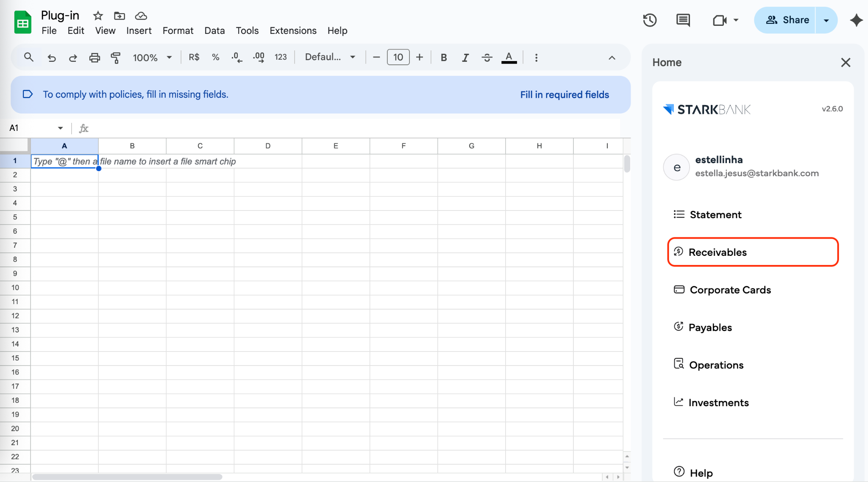The width and height of the screenshot is (868, 482).
Task: Expand the Default font dropdown
Action: click(330, 57)
